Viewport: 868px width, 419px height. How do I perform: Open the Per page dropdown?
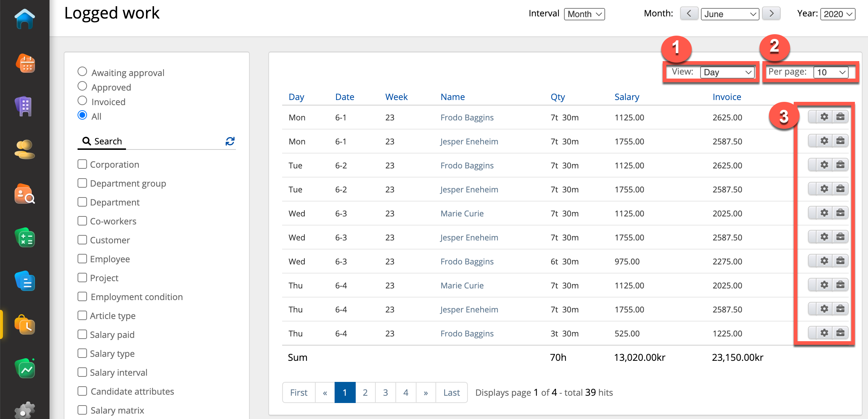[x=831, y=72]
